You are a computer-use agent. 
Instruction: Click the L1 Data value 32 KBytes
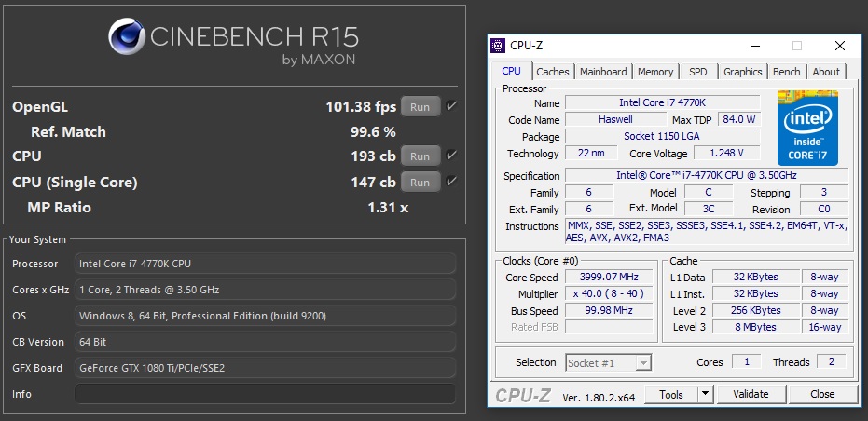[755, 277]
